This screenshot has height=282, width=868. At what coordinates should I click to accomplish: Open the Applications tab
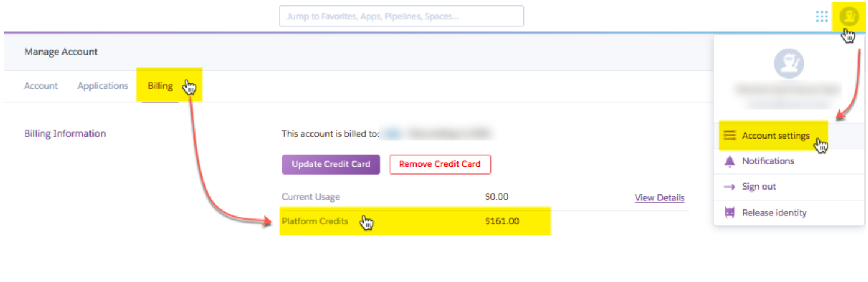(103, 86)
